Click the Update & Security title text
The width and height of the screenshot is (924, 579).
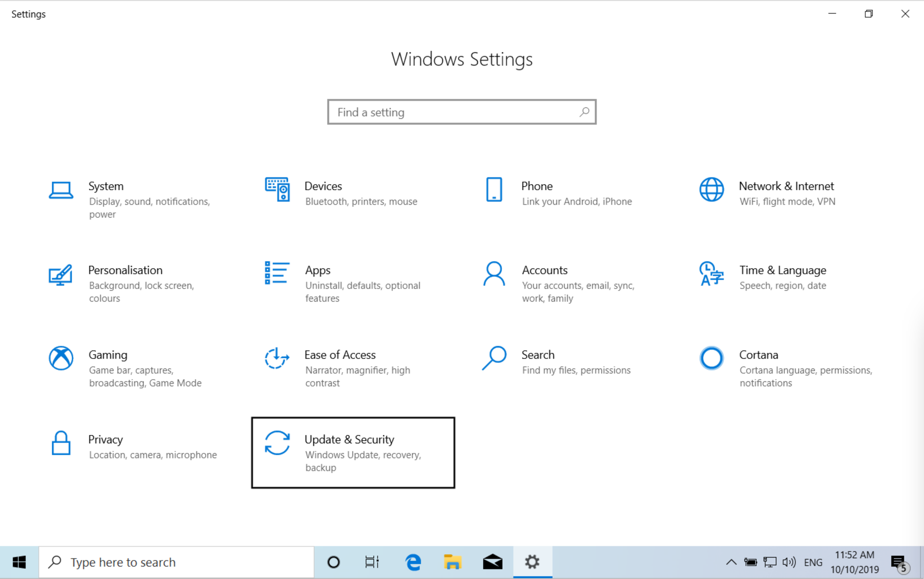click(349, 440)
